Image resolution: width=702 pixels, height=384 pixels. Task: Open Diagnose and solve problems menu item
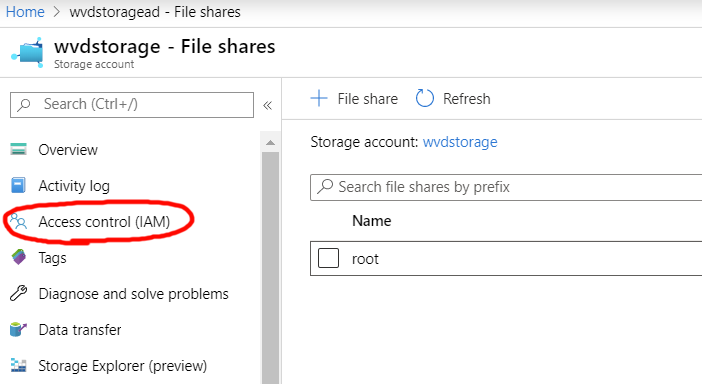133,294
